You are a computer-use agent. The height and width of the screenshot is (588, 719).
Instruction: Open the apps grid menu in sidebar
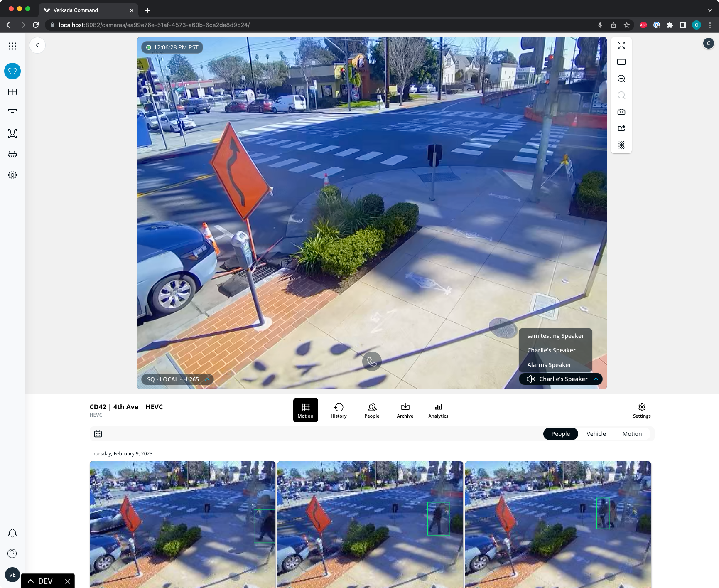(12, 46)
